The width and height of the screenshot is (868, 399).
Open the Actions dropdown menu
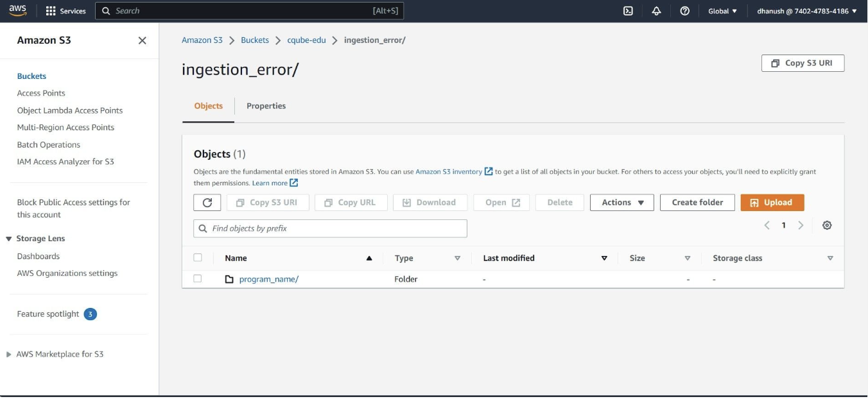click(622, 203)
